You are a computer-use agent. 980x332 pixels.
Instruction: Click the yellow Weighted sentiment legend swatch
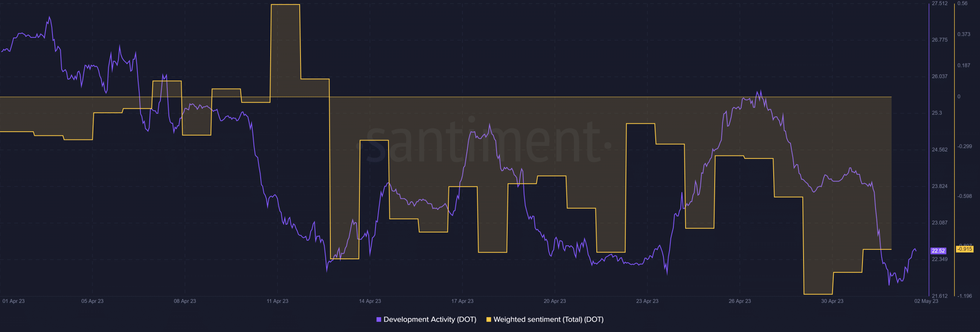[x=488, y=319]
